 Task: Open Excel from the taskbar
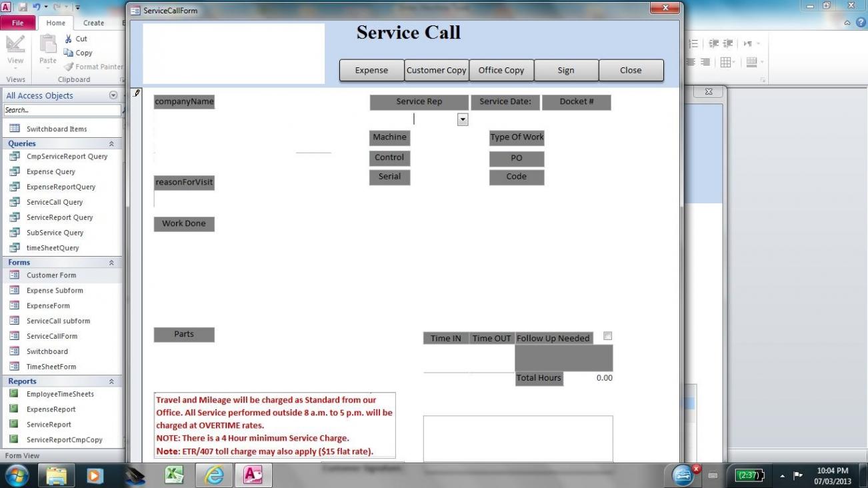pos(174,475)
